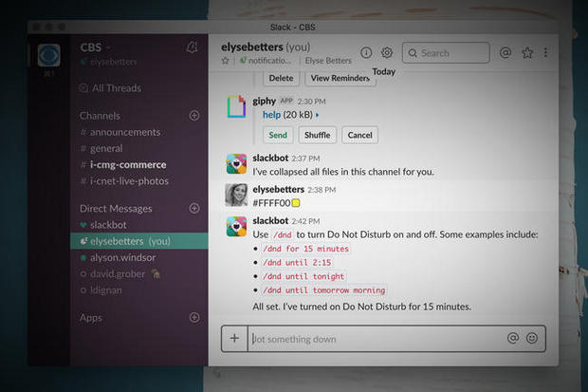
Task: Click the View Reminders button
Action: tap(340, 78)
